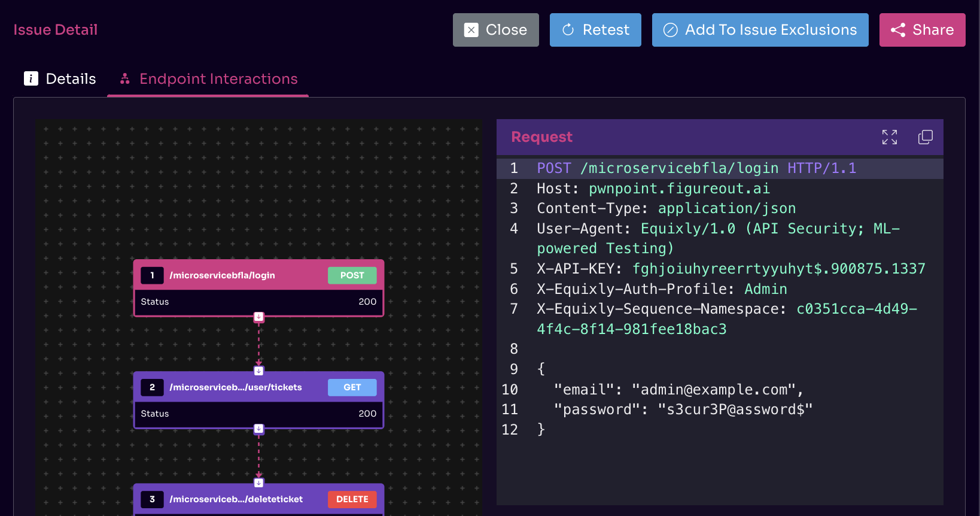
Task: Click the connector handle below the login node
Action: (258, 317)
